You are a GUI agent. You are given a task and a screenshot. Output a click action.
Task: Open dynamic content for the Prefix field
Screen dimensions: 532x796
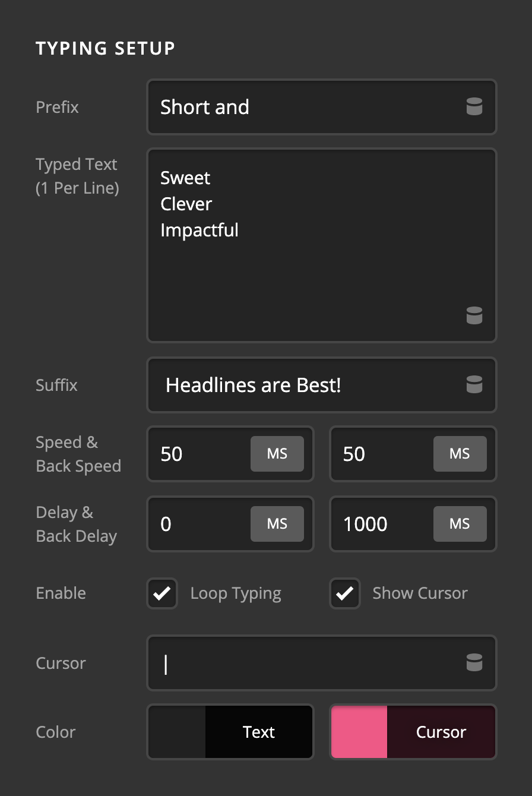(x=474, y=107)
